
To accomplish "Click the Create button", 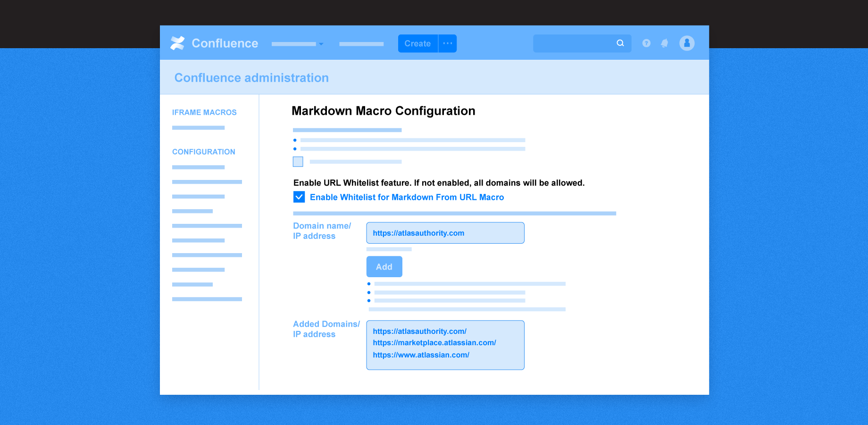I will tap(418, 43).
